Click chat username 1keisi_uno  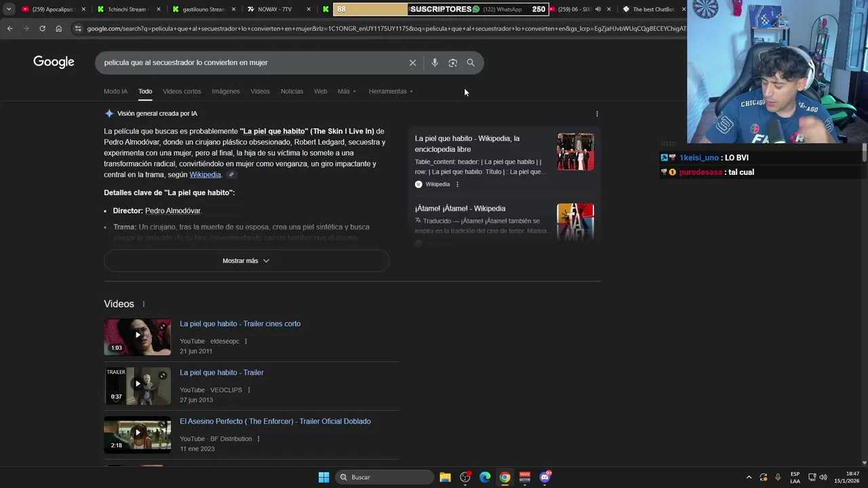(698, 158)
